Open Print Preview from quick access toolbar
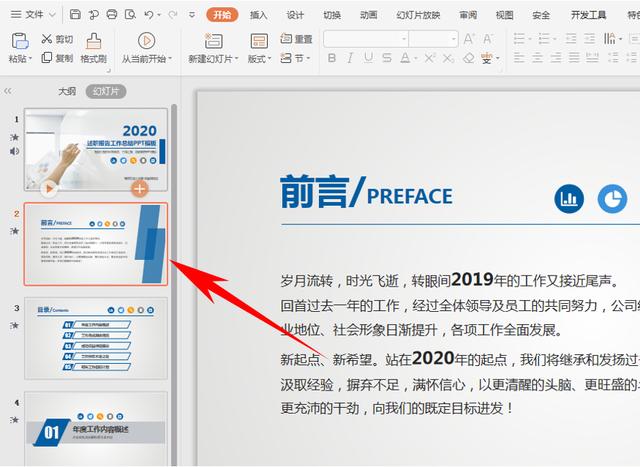640x467 pixels. point(130,15)
